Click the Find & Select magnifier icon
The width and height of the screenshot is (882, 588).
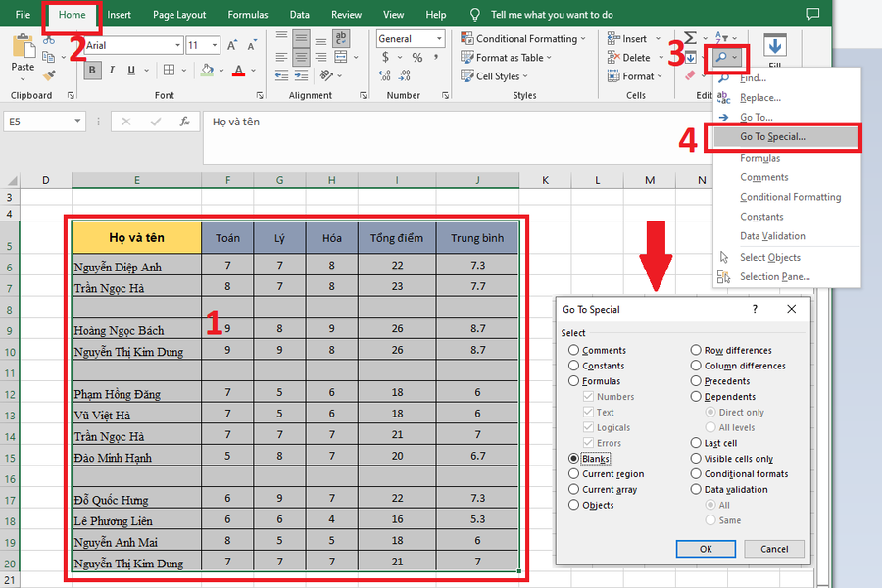721,58
